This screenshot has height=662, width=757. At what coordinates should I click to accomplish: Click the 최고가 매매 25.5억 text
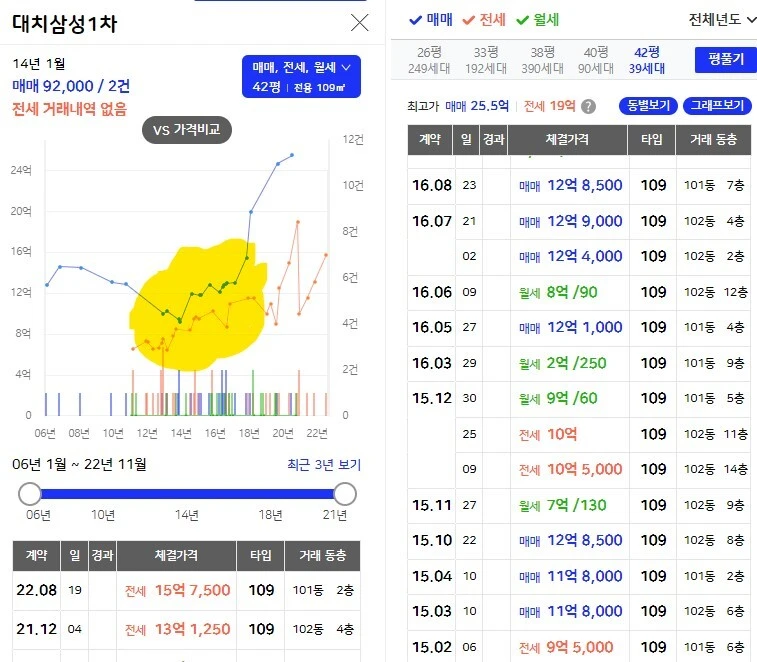pos(459,106)
